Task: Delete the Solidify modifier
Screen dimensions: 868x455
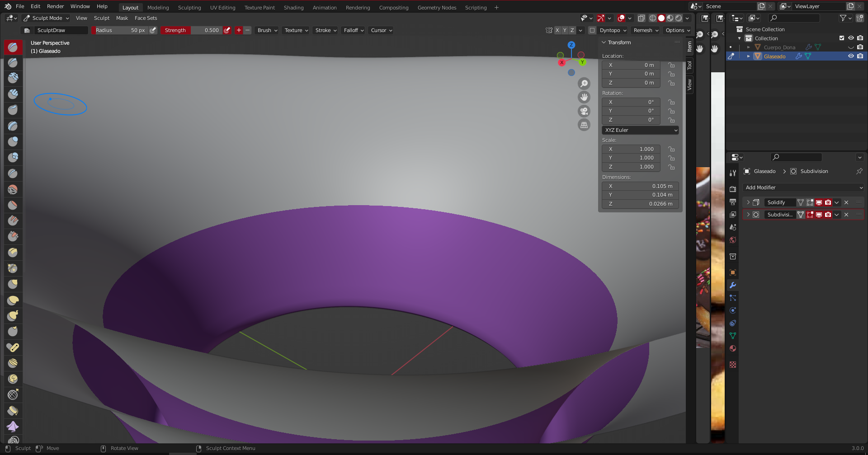Action: pyautogui.click(x=846, y=202)
